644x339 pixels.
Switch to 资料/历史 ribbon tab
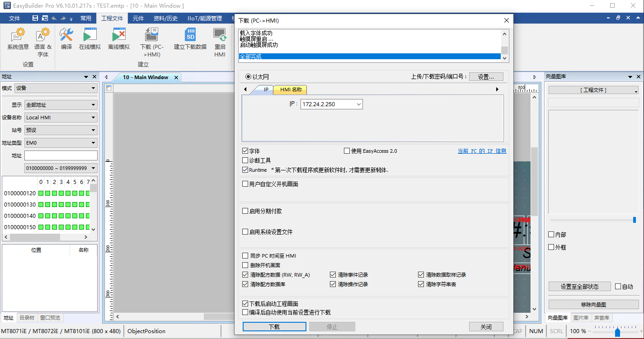click(166, 19)
